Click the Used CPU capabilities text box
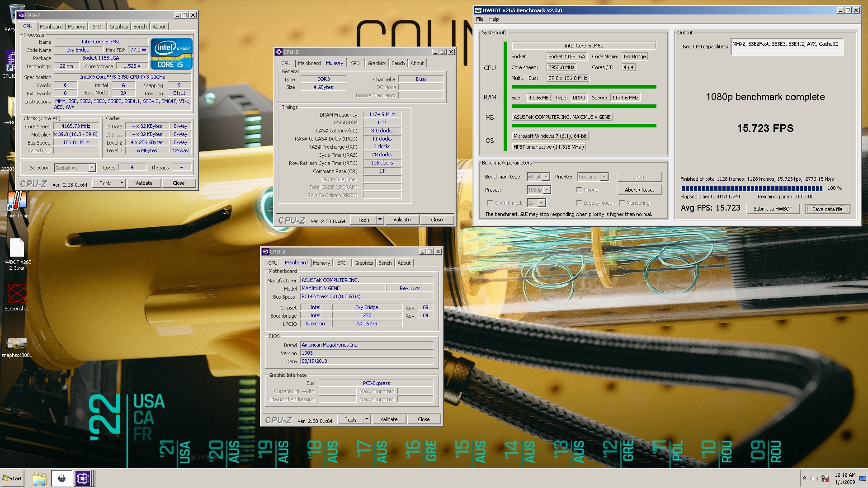The height and width of the screenshot is (488, 868). click(787, 47)
